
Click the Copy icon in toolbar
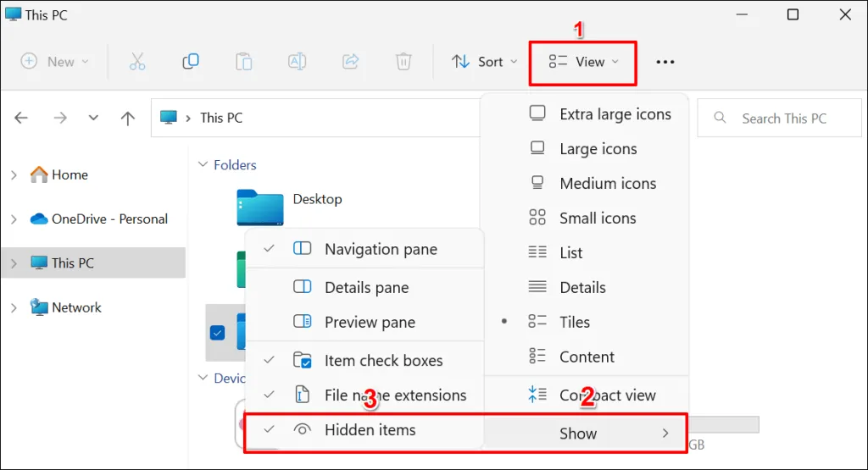pyautogui.click(x=191, y=62)
